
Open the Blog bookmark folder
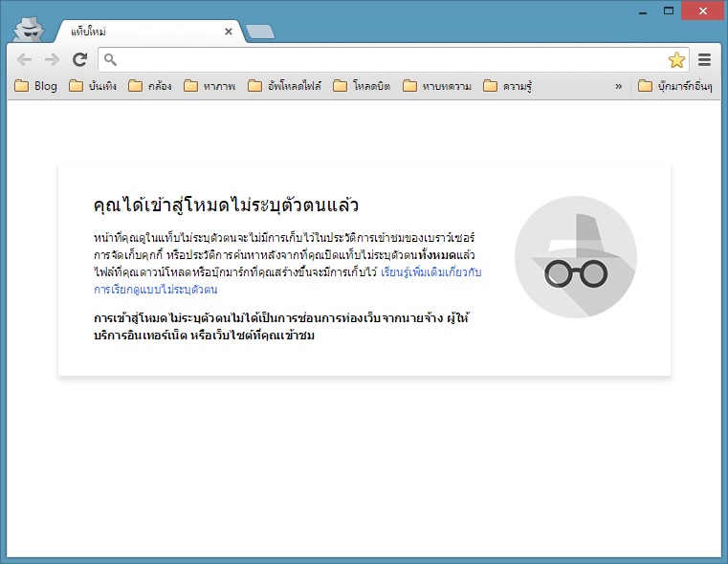tap(35, 86)
